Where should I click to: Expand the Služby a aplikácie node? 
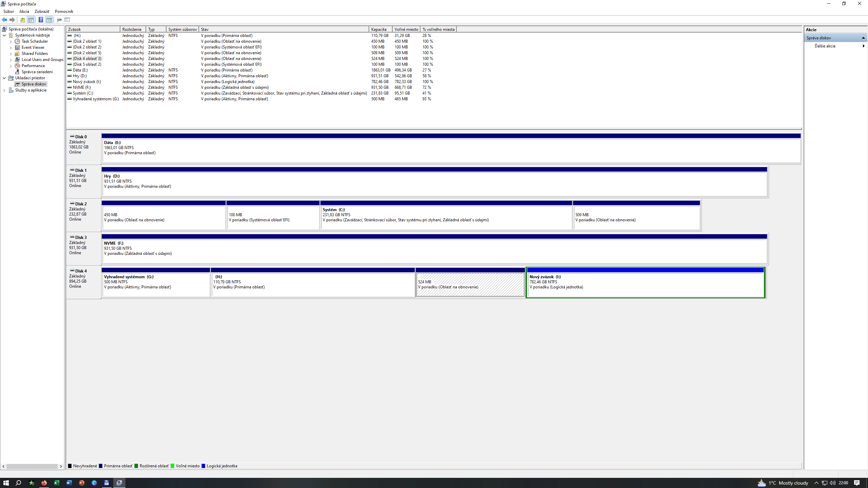click(x=4, y=90)
